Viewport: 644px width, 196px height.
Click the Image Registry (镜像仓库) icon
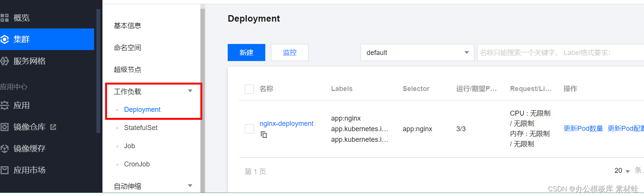[x=5, y=127]
